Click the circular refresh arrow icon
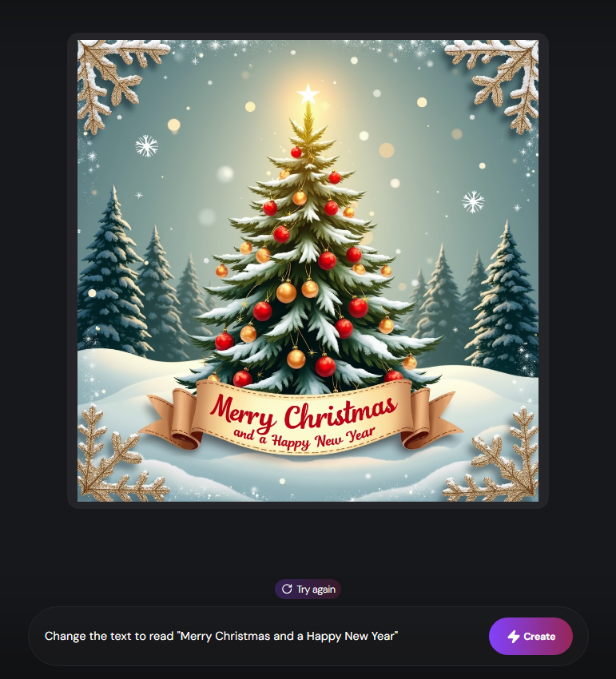The height and width of the screenshot is (679, 616). coord(287,589)
